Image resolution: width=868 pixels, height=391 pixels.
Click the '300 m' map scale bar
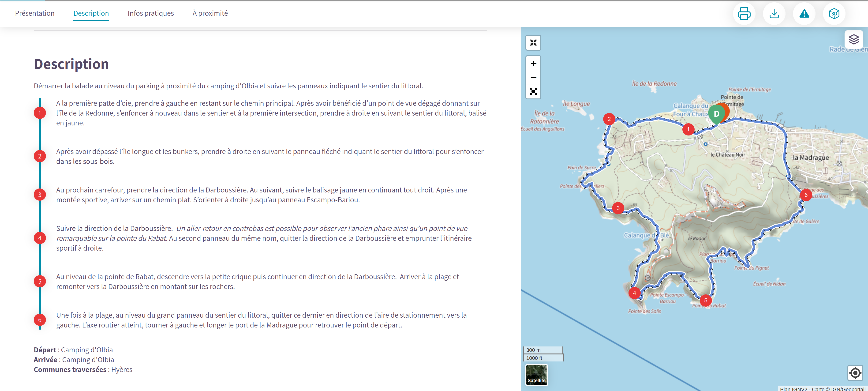[x=543, y=350]
